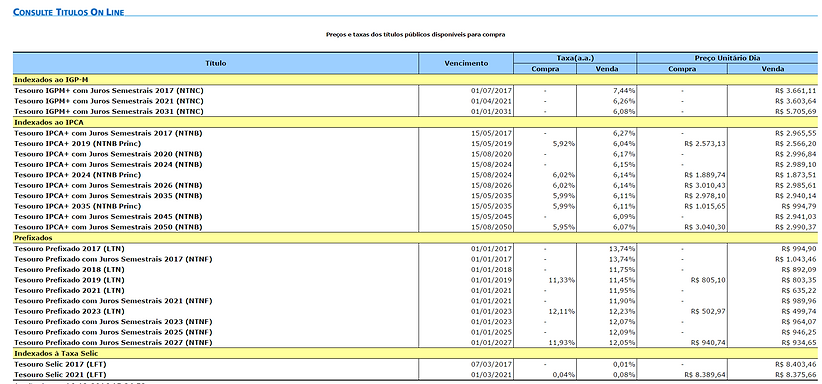This screenshot has width=822, height=384.
Task: Select the "Prefixados" section row
Action: click(x=415, y=238)
